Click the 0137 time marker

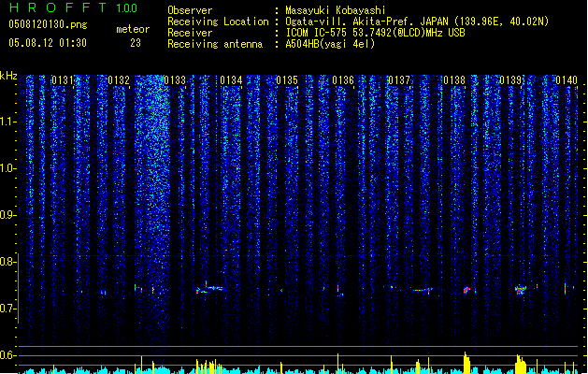[399, 80]
